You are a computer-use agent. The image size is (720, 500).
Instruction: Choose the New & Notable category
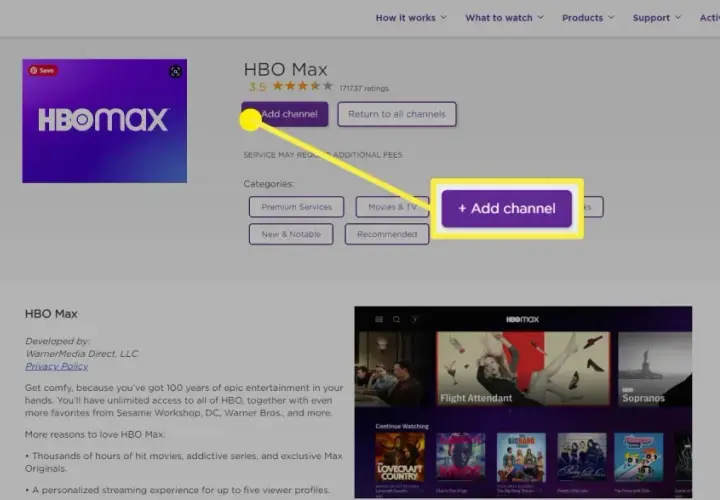pos(291,234)
